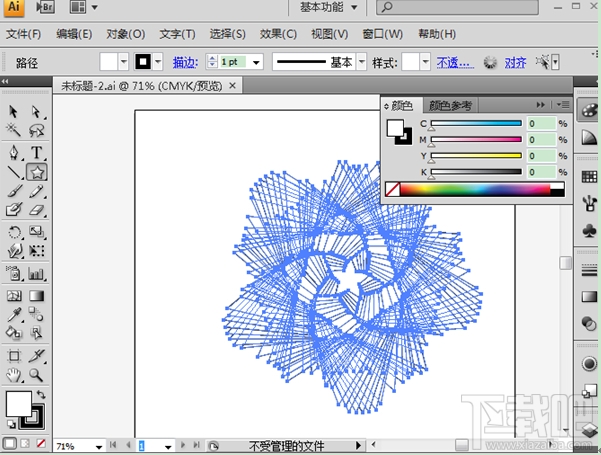The image size is (601, 455).
Task: Select the Selection (black arrow) tool
Action: 13,112
